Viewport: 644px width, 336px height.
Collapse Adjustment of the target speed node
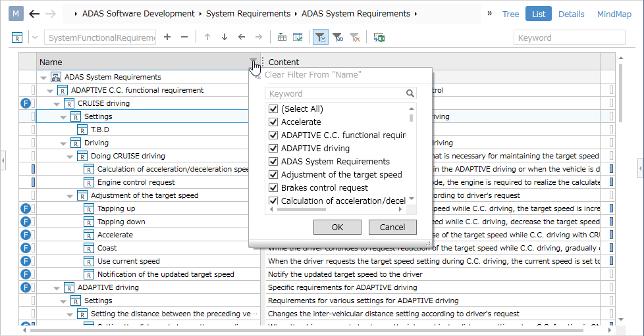70,196
